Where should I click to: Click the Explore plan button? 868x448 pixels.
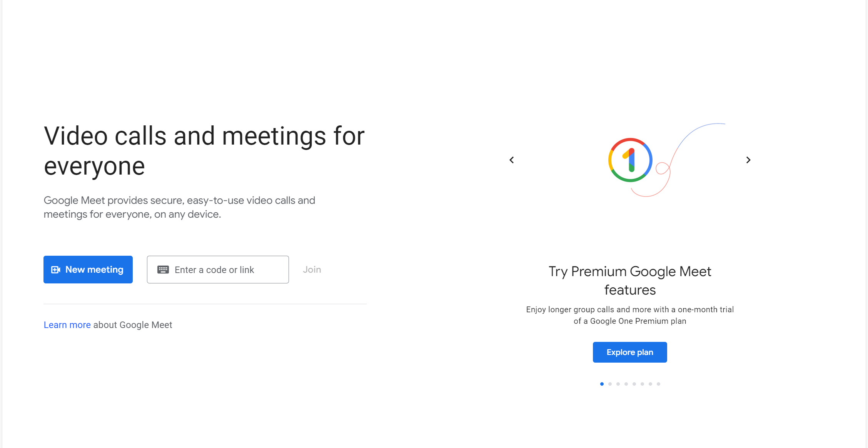pyautogui.click(x=629, y=352)
